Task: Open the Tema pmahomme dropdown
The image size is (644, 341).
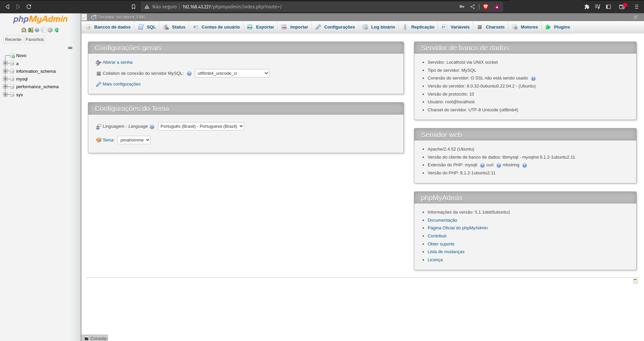Action: click(x=134, y=140)
